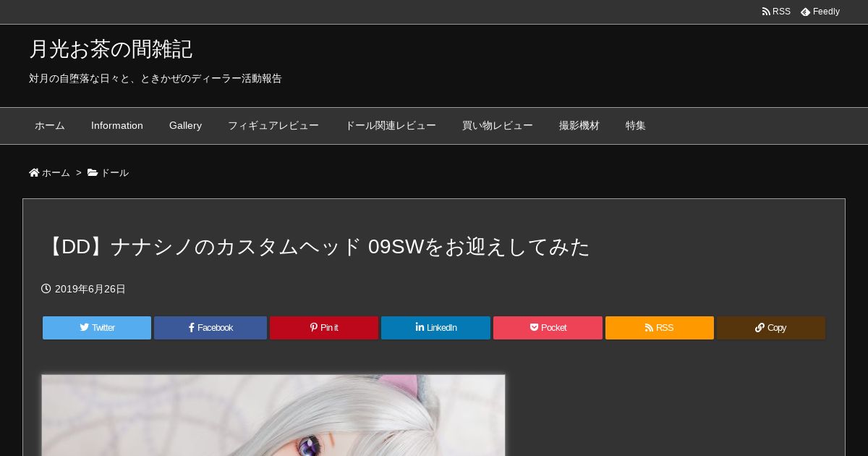Share the post on Twitter
The width and height of the screenshot is (868, 456).
click(97, 328)
